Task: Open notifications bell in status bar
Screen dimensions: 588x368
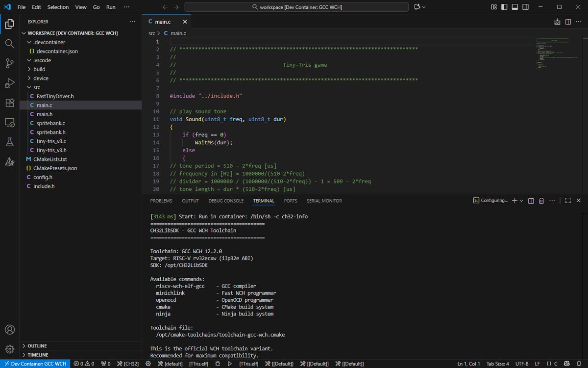Action: coord(579,364)
